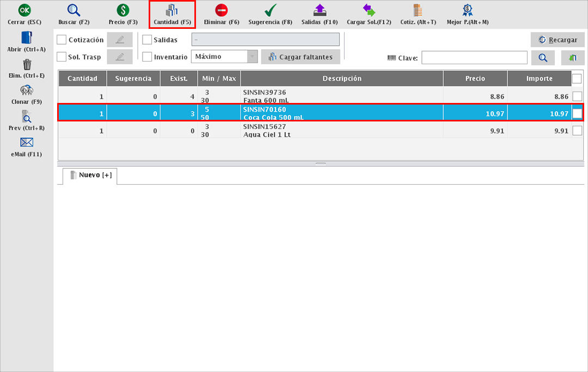
Task: Open Salidas (F10) toolbar icon
Action: point(320,10)
